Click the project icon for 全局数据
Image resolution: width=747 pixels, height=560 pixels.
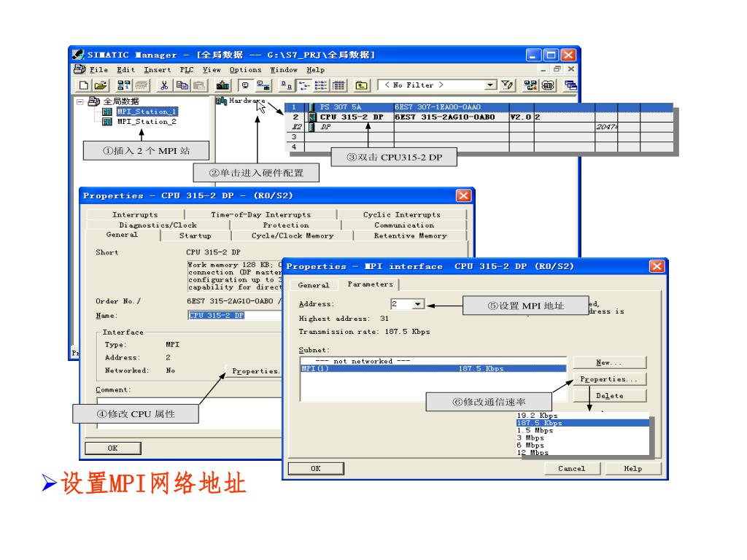click(x=94, y=101)
